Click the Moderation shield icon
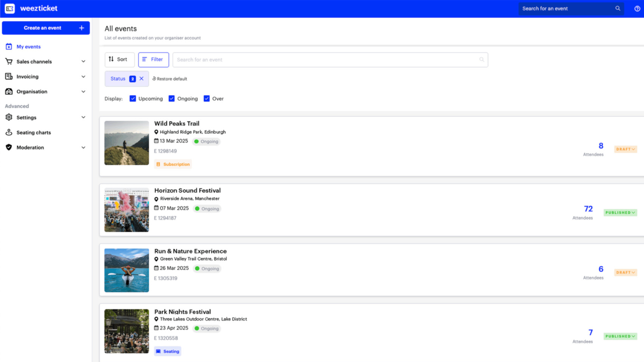Image resolution: width=644 pixels, height=362 pixels. [x=9, y=147]
